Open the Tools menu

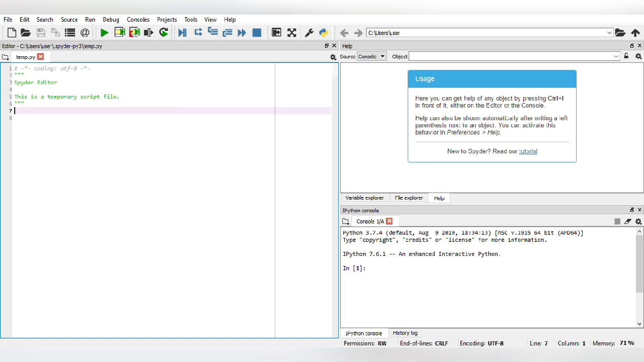point(191,20)
